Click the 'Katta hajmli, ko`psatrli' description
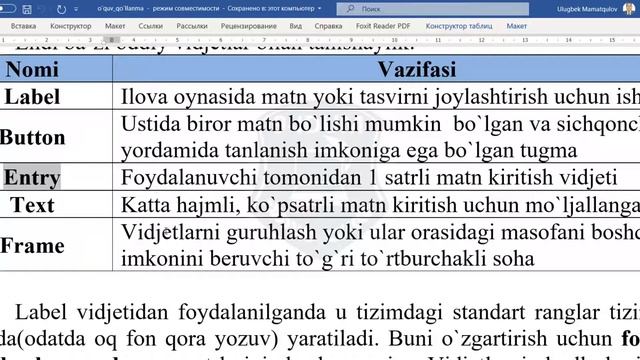Viewport: 640px width, 360px height. coord(380,205)
